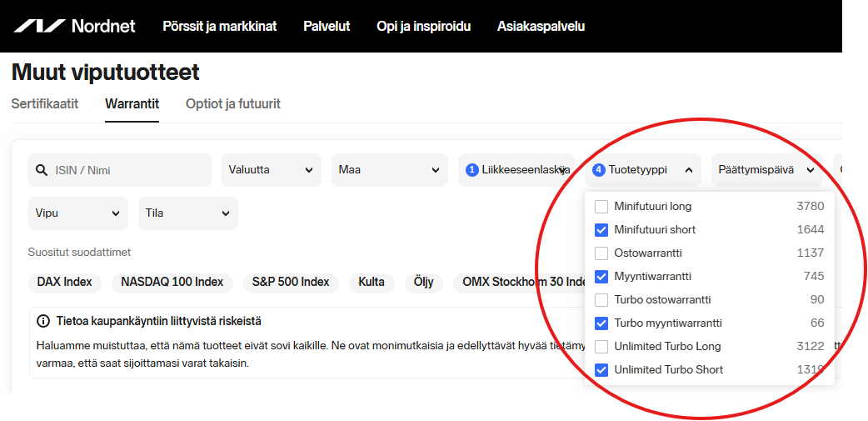868x421 pixels.
Task: Open the Asiakaspalvelu menu
Action: [541, 26]
